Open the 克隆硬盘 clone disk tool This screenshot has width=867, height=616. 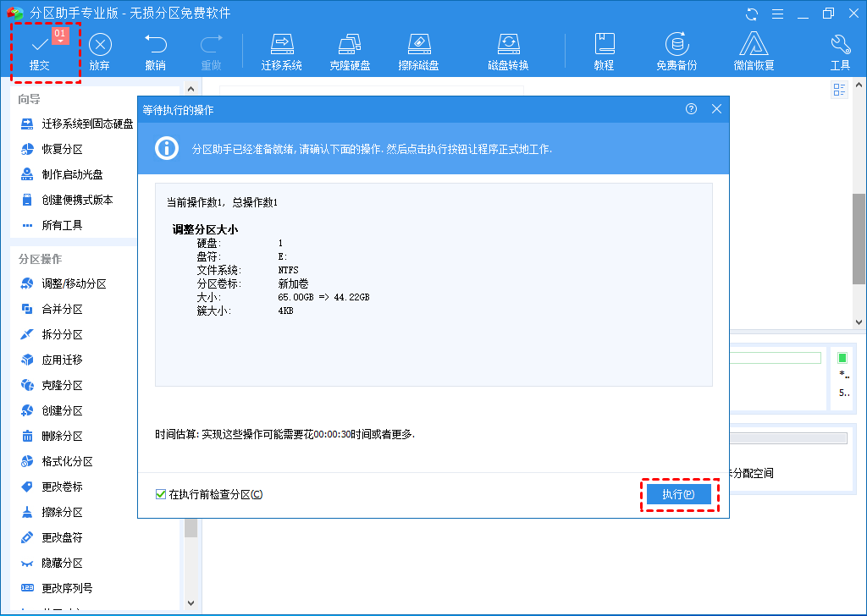(x=350, y=52)
